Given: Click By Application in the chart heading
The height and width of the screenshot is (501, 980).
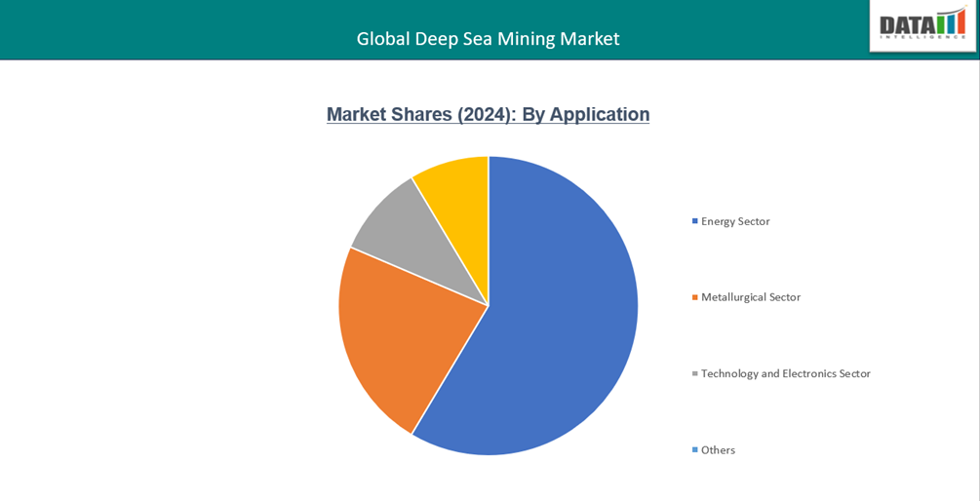Looking at the screenshot, I should coord(585,114).
